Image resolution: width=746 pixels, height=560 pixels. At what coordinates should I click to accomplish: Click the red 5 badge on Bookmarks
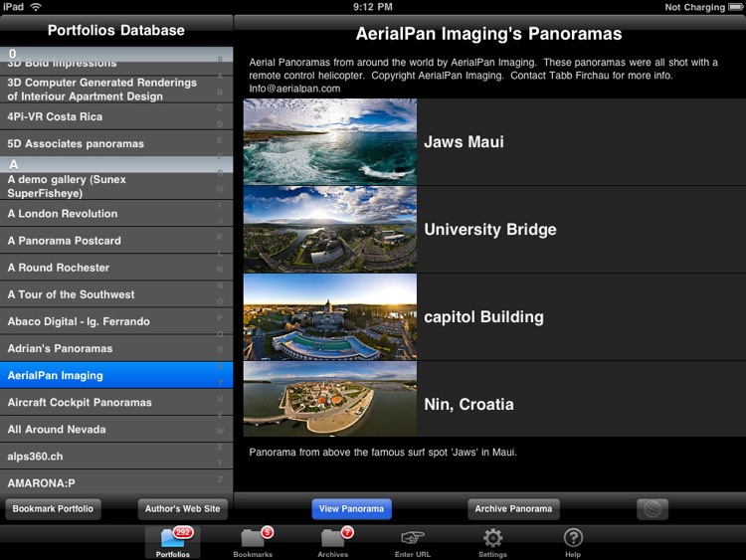click(x=268, y=532)
